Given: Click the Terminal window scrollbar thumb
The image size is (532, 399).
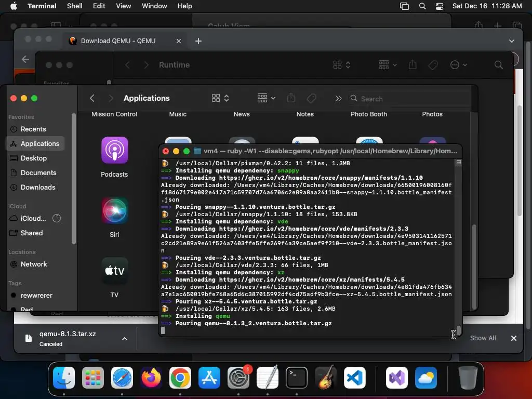Looking at the screenshot, I should (x=459, y=330).
